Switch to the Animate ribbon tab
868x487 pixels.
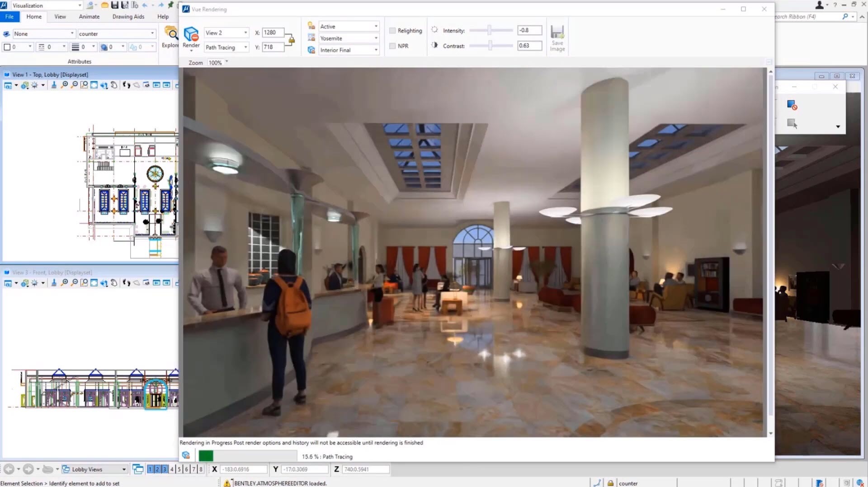(x=89, y=16)
